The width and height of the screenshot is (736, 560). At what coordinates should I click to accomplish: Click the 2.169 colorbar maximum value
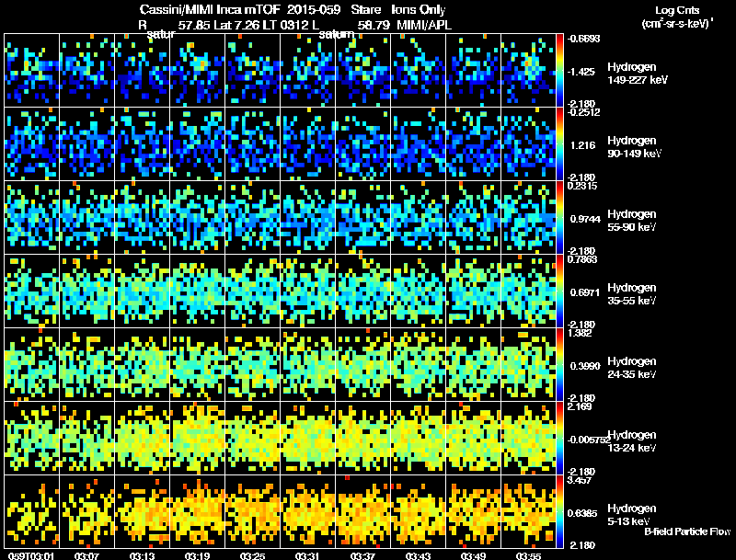tap(580, 406)
